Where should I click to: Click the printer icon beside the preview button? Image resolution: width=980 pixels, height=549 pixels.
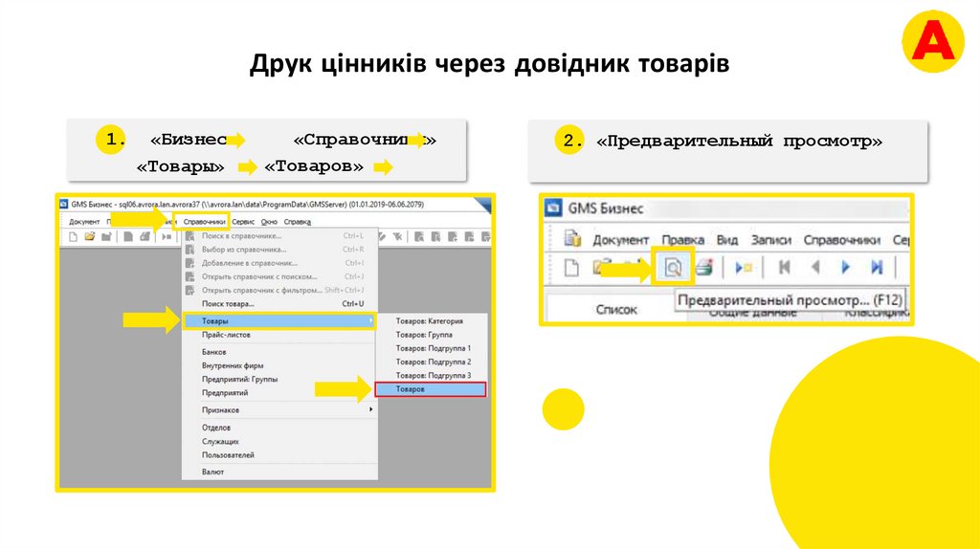point(704,268)
